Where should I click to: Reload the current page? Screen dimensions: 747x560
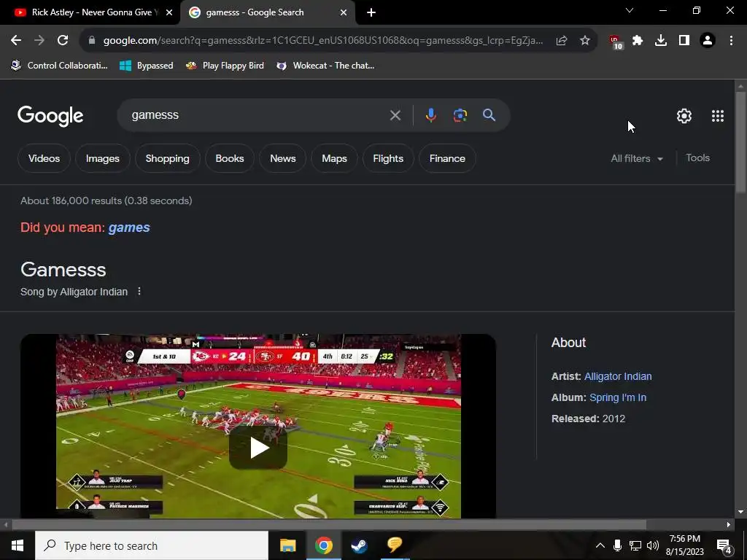click(63, 41)
